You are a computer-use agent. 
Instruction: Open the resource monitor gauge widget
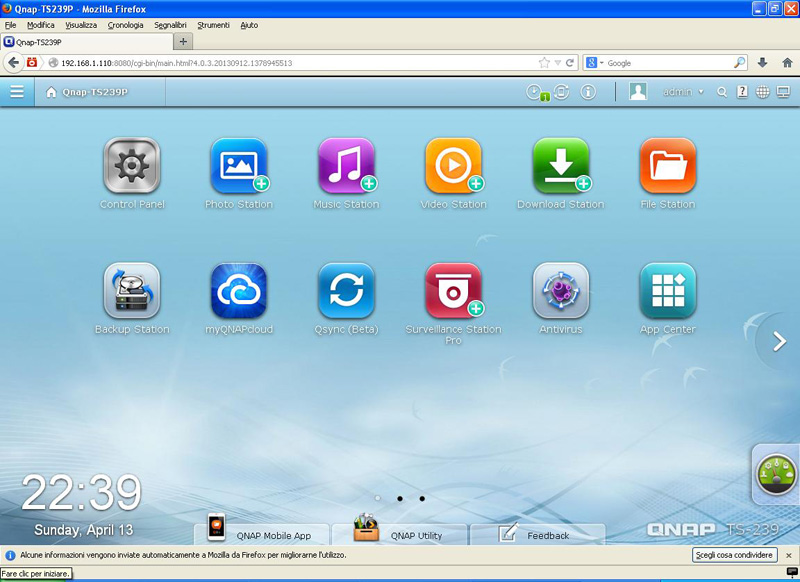click(x=777, y=474)
